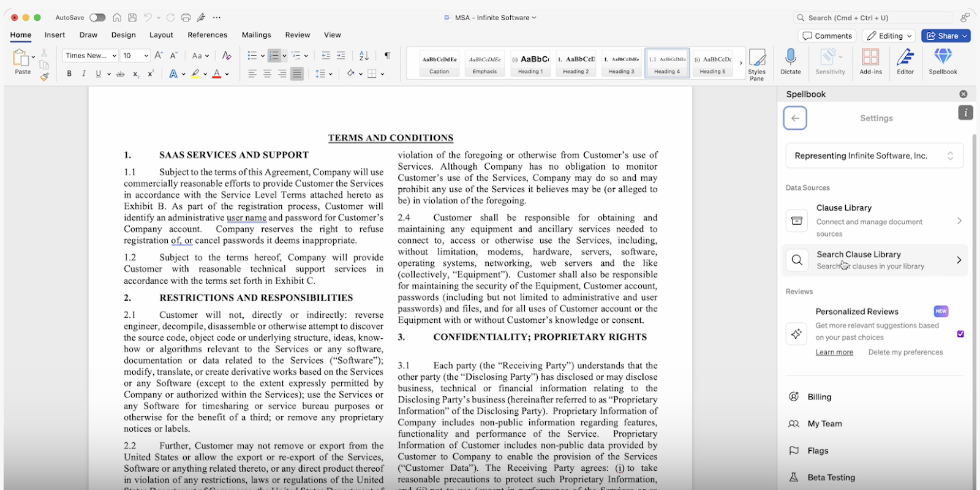Open the Editor tool

coord(905,61)
